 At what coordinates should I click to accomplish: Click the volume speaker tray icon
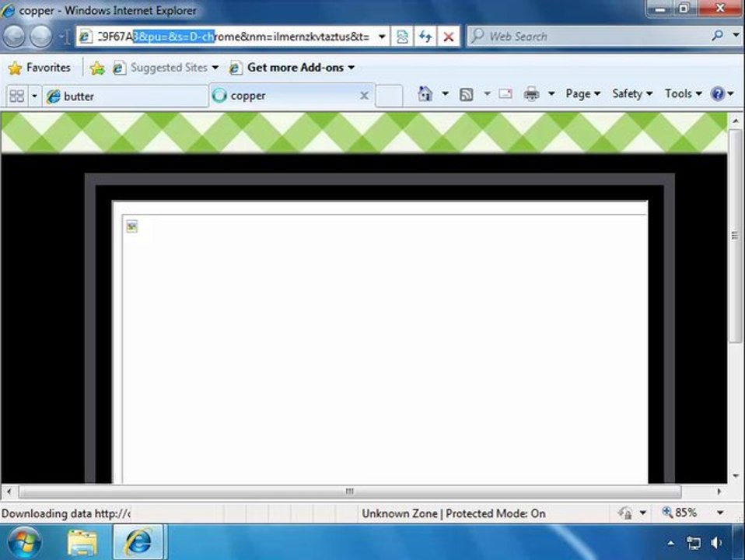point(716,542)
